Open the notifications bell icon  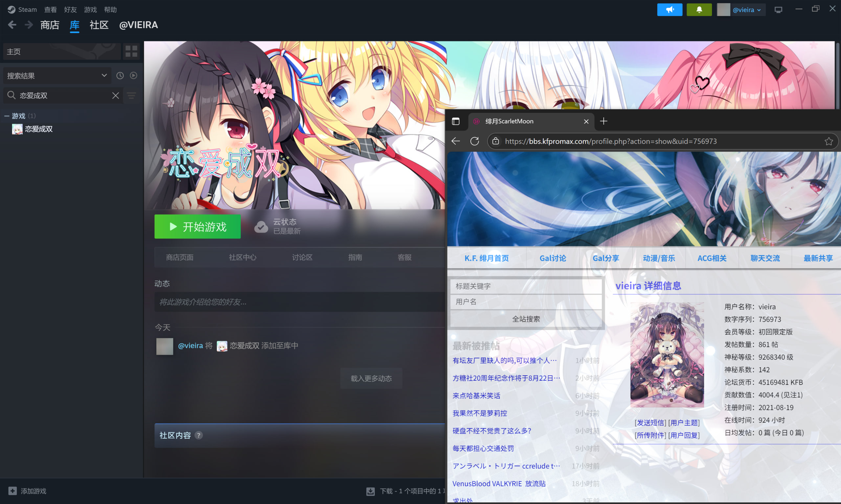click(x=699, y=10)
